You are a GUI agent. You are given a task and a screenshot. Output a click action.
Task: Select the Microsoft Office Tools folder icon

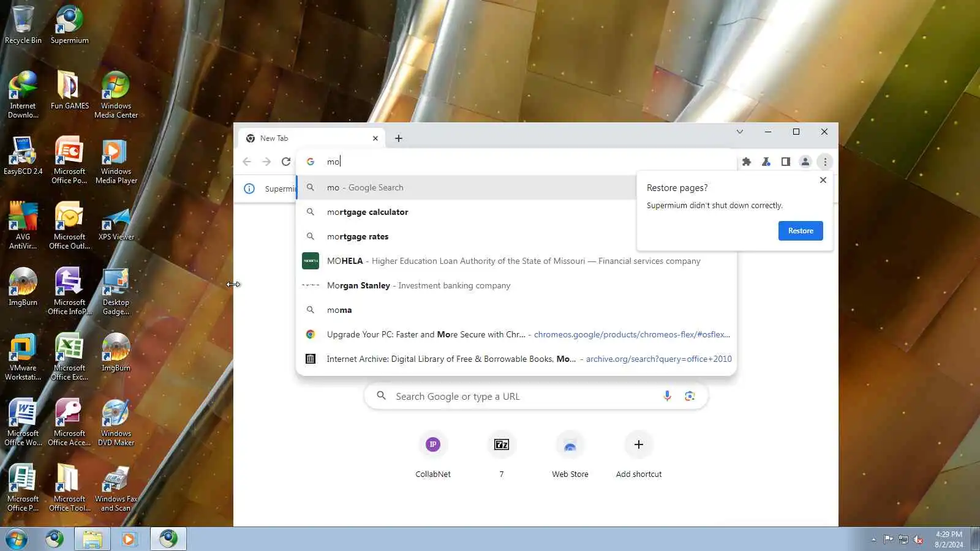[69, 487]
